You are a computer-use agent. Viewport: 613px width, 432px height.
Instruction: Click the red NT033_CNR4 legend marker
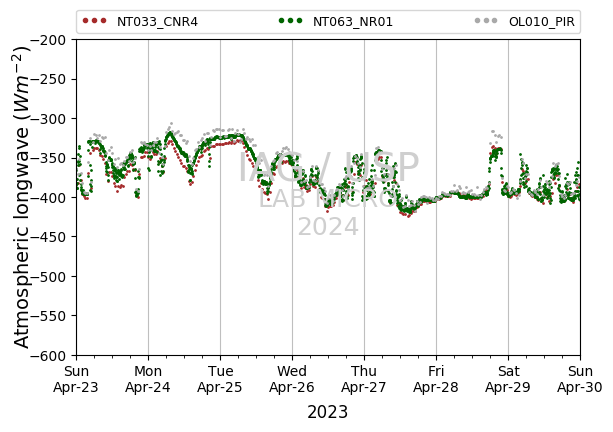pyautogui.click(x=95, y=21)
